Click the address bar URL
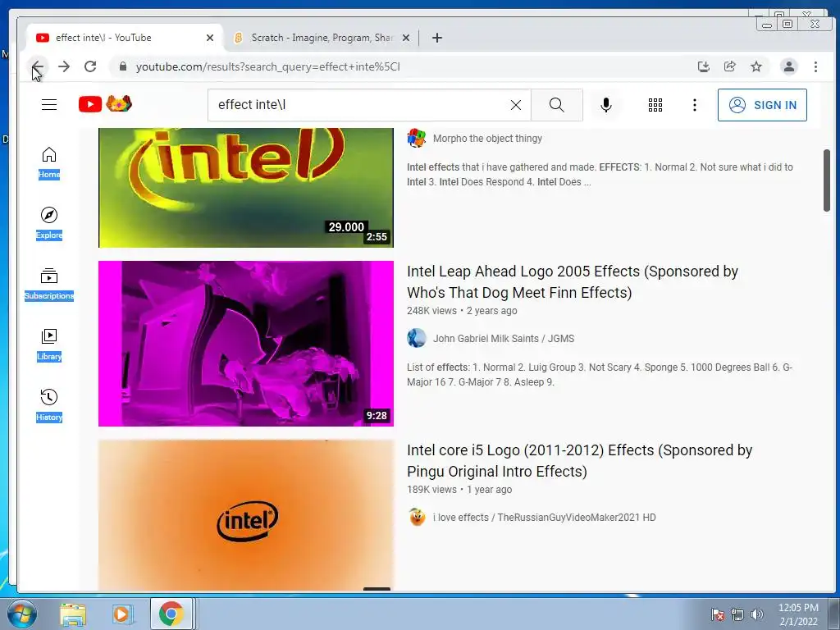 tap(268, 67)
